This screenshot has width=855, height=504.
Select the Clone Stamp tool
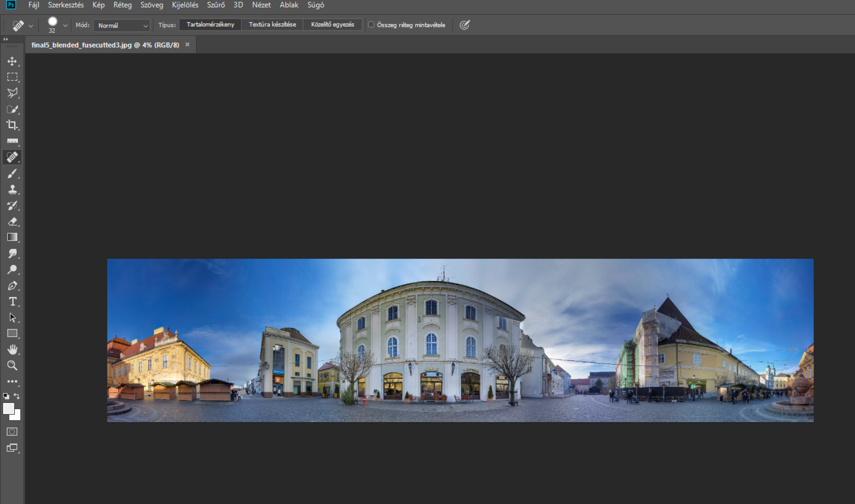click(12, 190)
